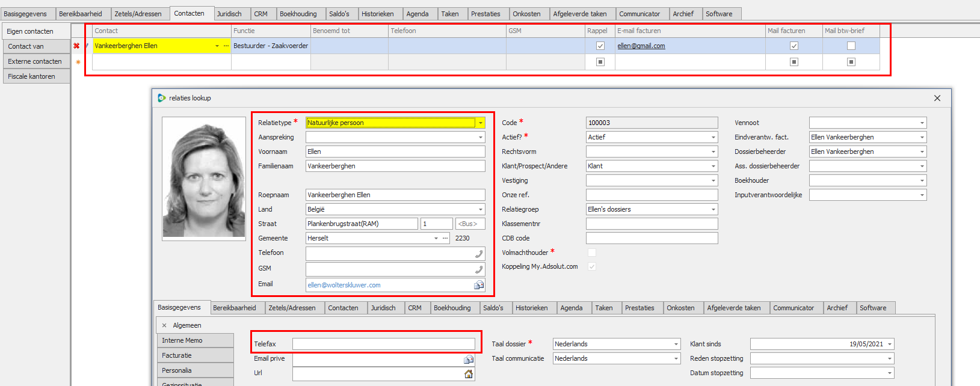Delete contact row with the red X icon
This screenshot has width=980, height=386.
point(76,46)
